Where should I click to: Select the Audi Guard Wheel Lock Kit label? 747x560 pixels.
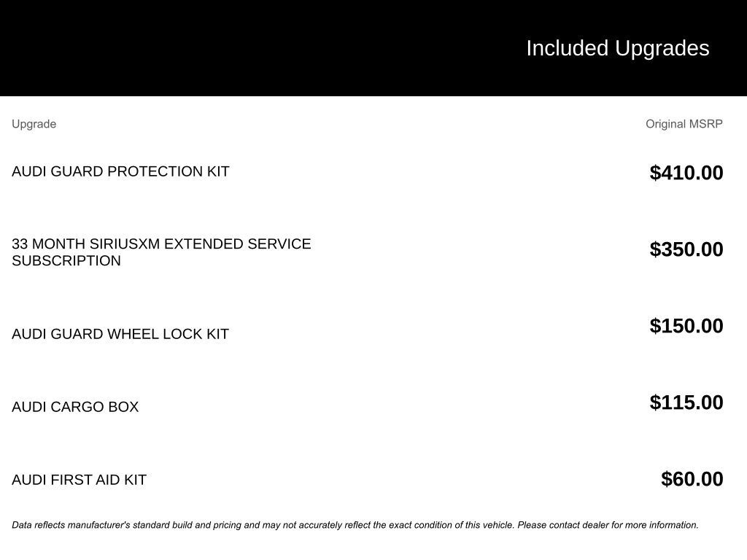coord(120,334)
